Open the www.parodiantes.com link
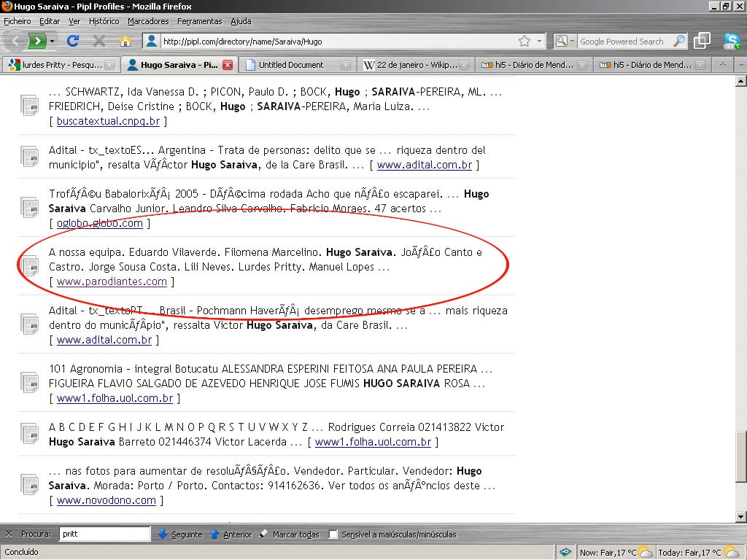 point(112,281)
